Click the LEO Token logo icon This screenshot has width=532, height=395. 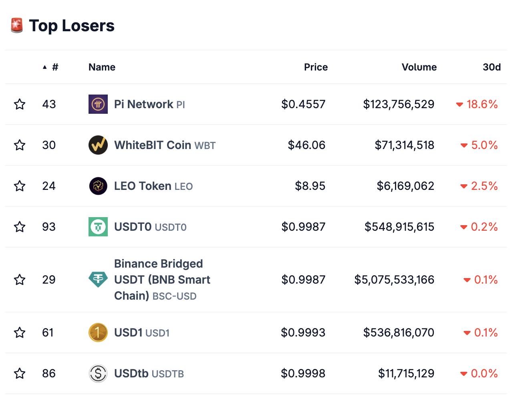coord(98,186)
